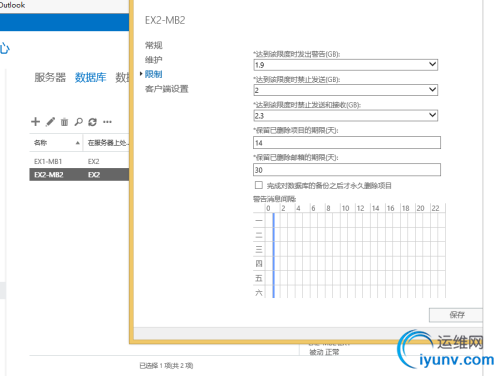Image resolution: width=500 pixels, height=376 pixels.
Task: Switch to the 数据库 tab
Action: [90, 77]
